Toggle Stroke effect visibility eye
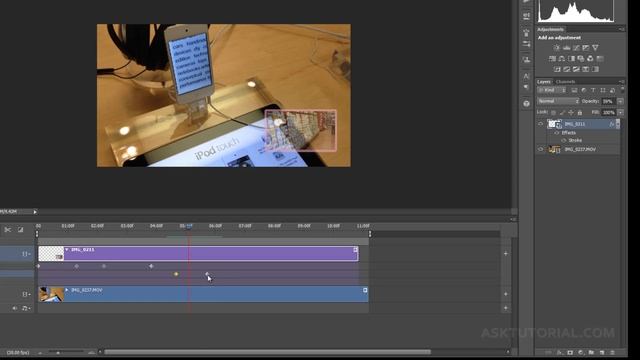The height and width of the screenshot is (360, 640). (x=564, y=140)
